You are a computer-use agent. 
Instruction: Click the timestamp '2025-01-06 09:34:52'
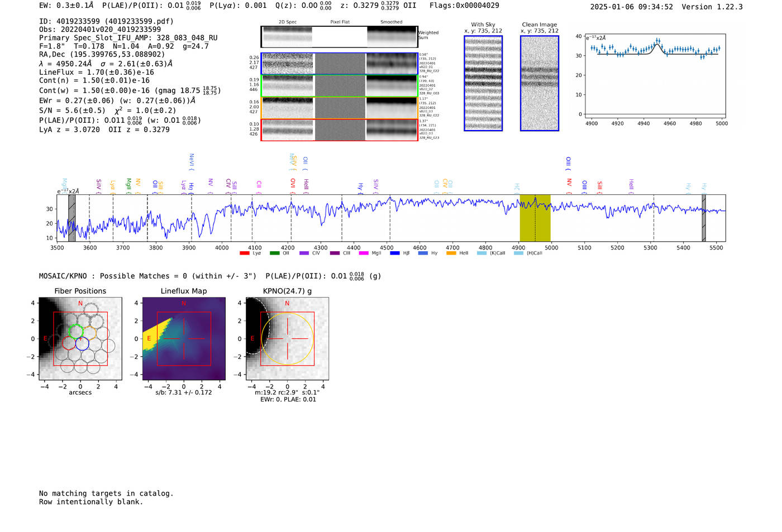tap(631, 7)
